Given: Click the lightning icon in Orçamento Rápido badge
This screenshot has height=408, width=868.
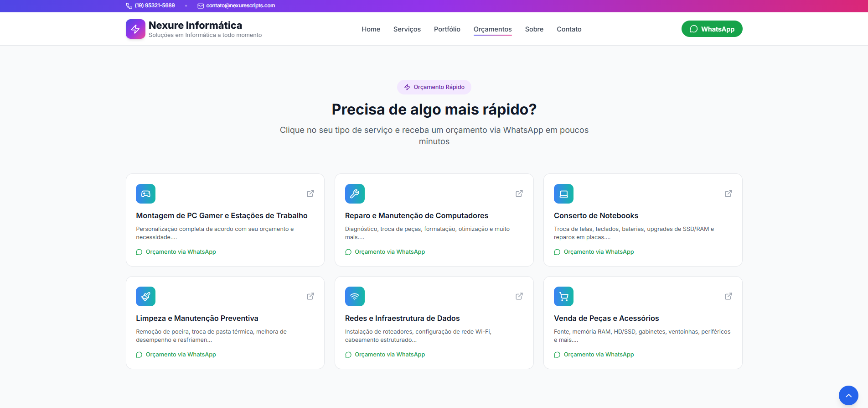Looking at the screenshot, I should [407, 87].
